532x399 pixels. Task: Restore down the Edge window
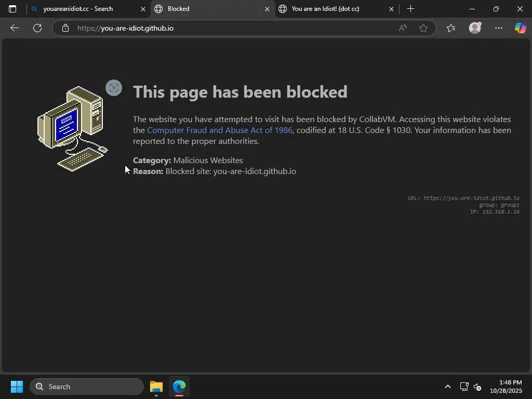coord(496,9)
